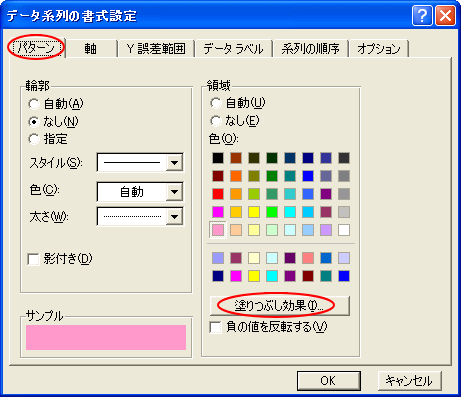
Task: Choose the gold color swatch
Action: click(x=236, y=212)
